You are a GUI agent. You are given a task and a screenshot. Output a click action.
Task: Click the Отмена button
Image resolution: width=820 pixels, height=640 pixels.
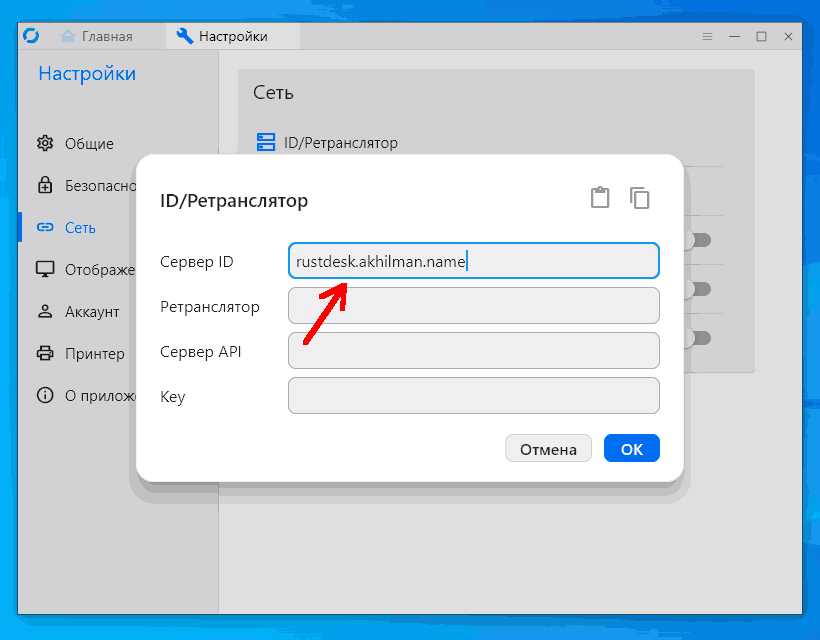tap(548, 449)
